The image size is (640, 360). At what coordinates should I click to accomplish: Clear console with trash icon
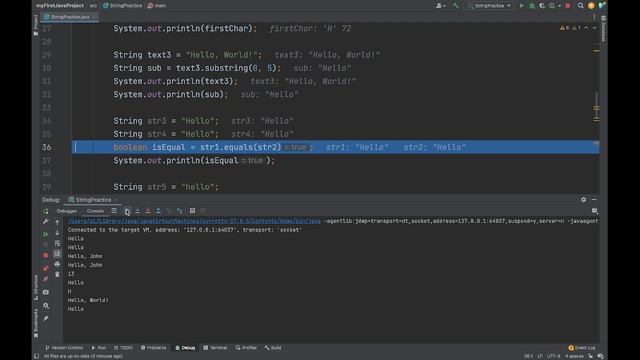point(57,274)
